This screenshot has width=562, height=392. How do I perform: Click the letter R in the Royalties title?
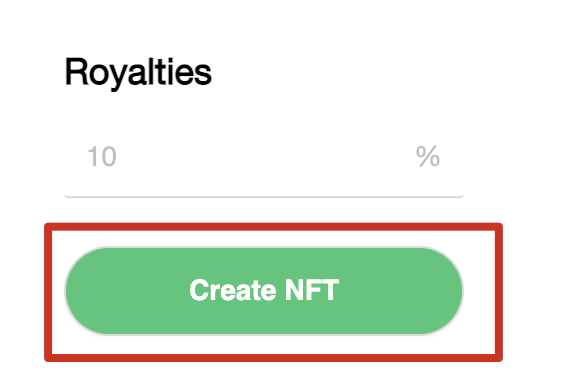coord(76,72)
